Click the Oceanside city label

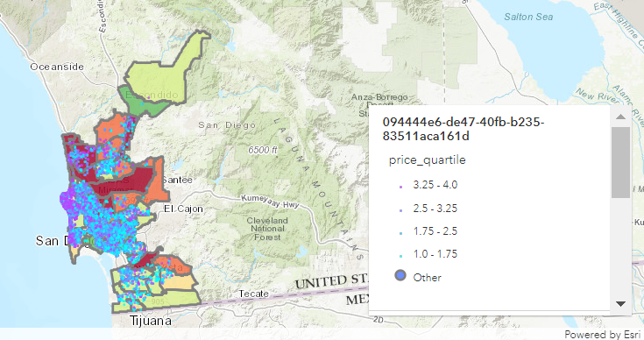click(x=57, y=67)
